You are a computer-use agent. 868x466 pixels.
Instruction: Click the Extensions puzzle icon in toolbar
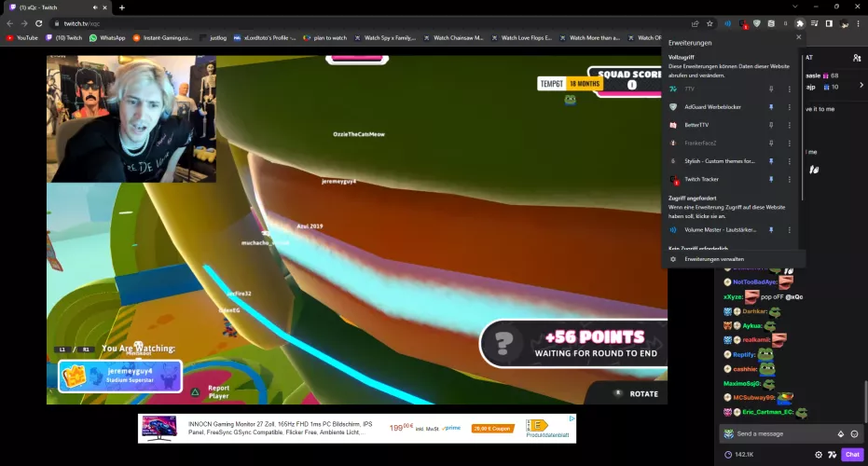tap(800, 24)
